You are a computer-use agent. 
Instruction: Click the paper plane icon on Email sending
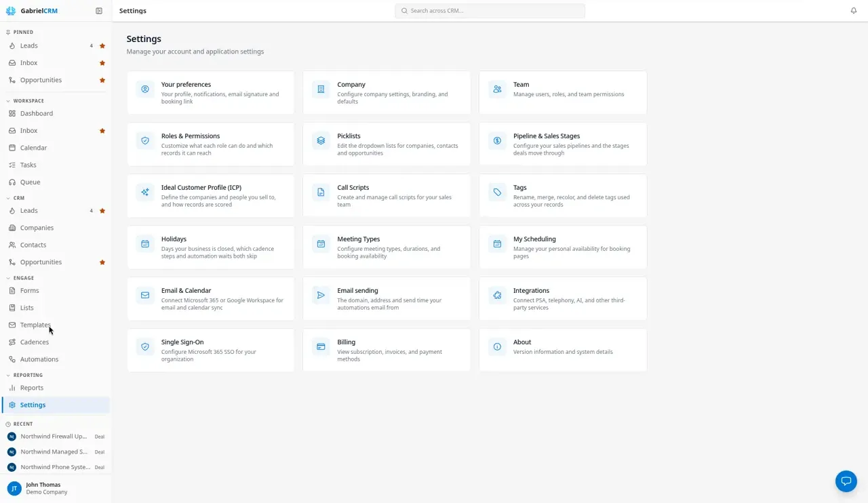point(321,295)
